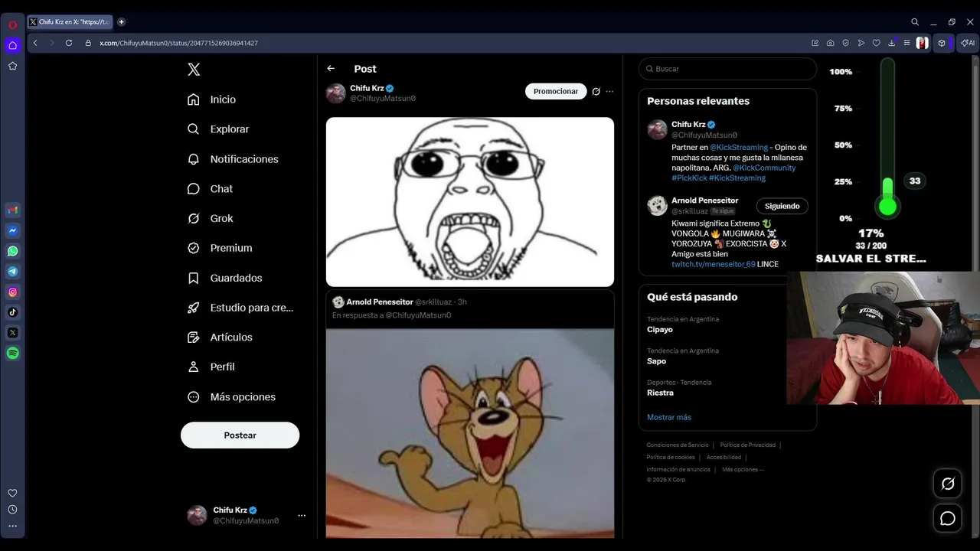Screen dimensions: 980x551
Task: Take snapshot with camera icon
Action: pyautogui.click(x=831, y=43)
